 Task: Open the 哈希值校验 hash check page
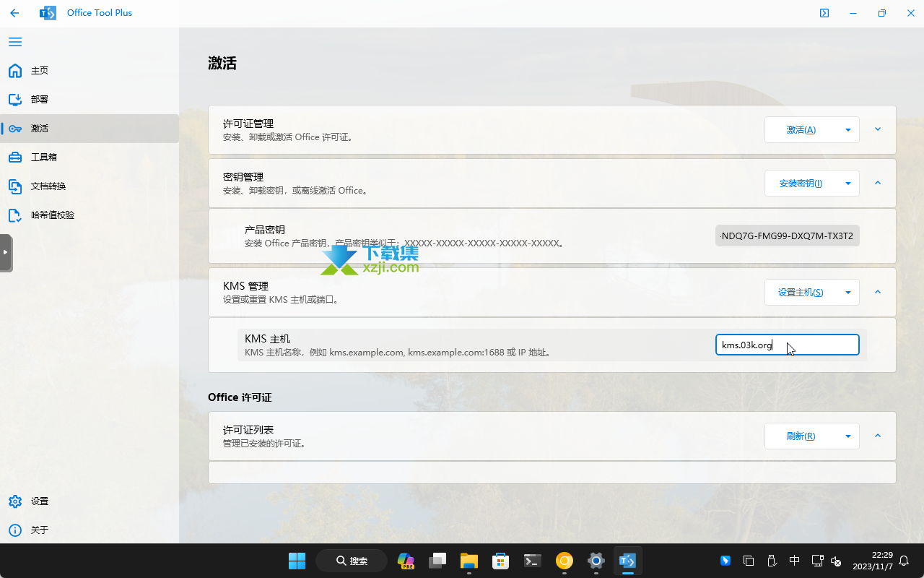pyautogui.click(x=90, y=215)
